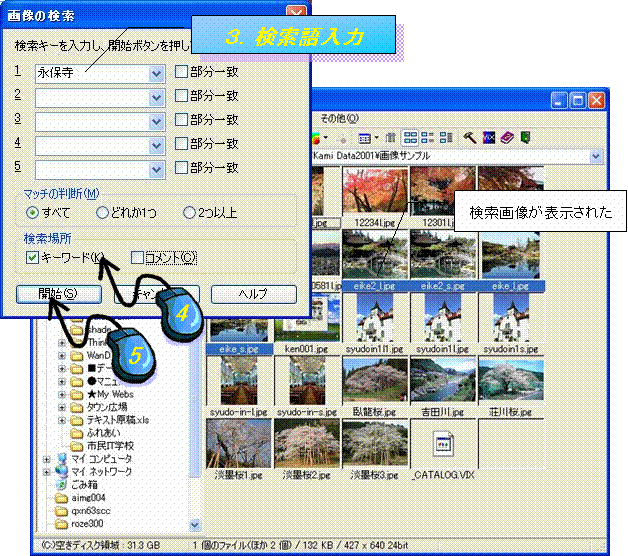
Task: Click the hammer tool icon in toolbar
Action: click(468, 137)
